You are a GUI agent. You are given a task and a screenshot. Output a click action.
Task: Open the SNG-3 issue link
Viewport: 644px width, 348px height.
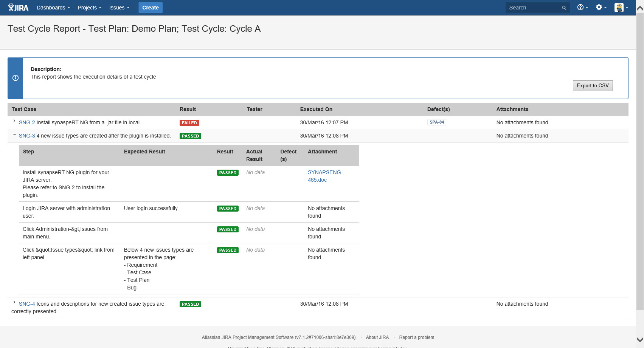coord(27,136)
